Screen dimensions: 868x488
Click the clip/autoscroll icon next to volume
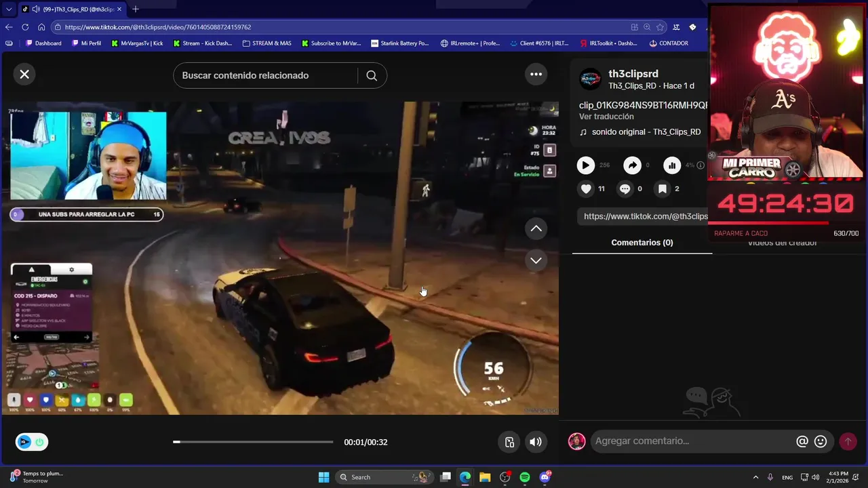click(510, 442)
